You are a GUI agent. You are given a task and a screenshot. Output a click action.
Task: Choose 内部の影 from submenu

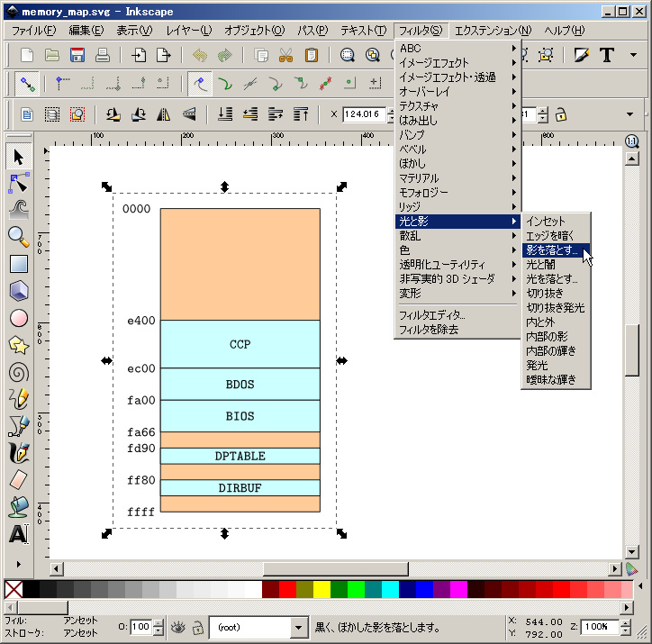556,336
